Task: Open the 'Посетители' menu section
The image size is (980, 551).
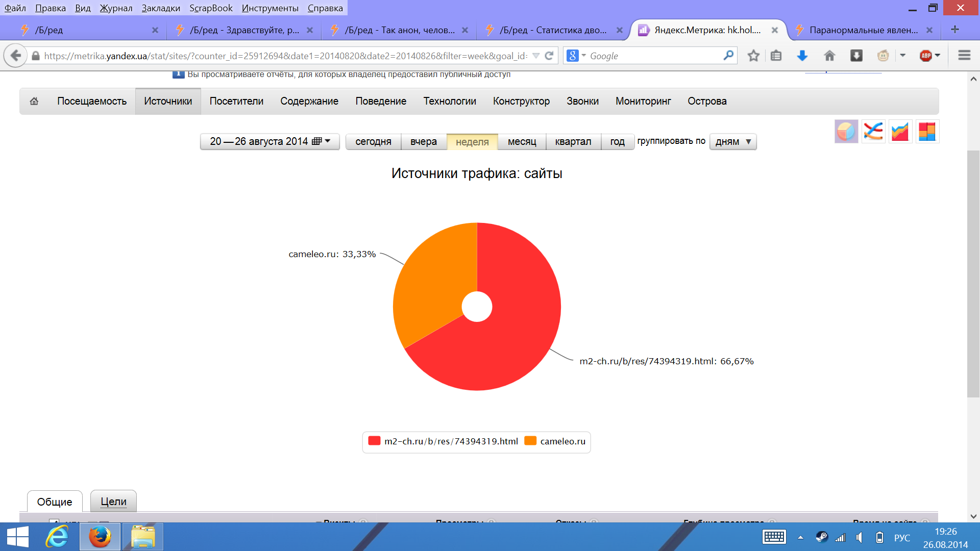Action: pyautogui.click(x=236, y=101)
